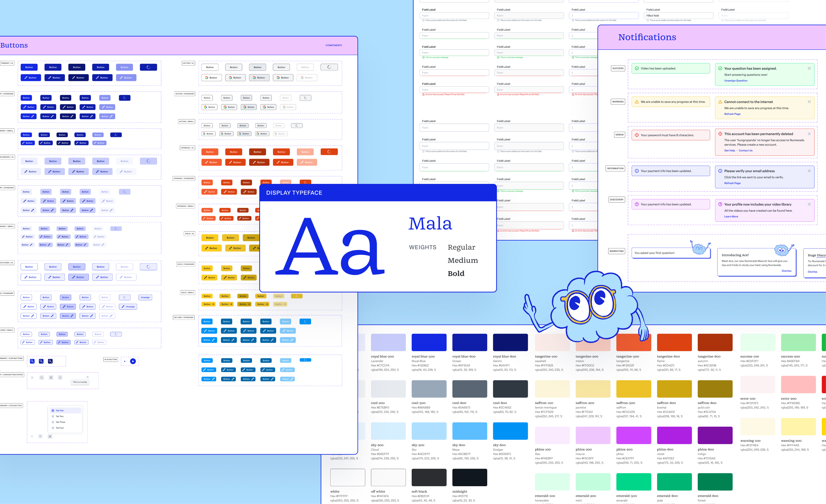Click the X icon above the tooltip
This screenshot has height=504, width=826.
click(x=88, y=377)
